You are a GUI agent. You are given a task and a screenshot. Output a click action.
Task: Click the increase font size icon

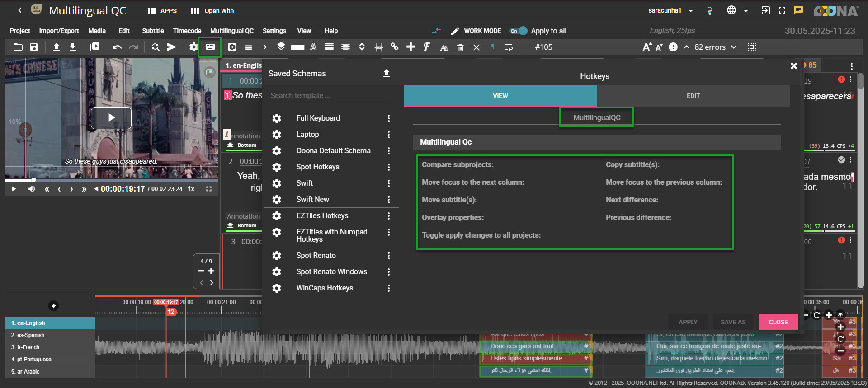(646, 47)
